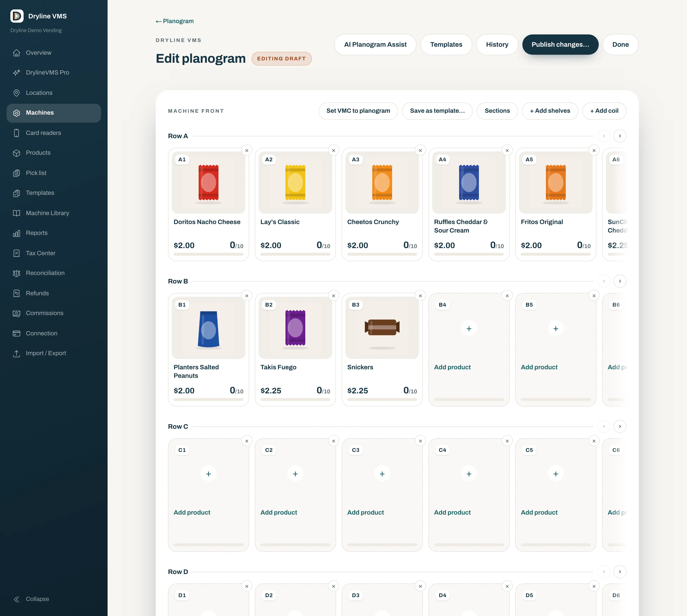Click the Tax Center receipt icon
The height and width of the screenshot is (616, 687).
16,253
